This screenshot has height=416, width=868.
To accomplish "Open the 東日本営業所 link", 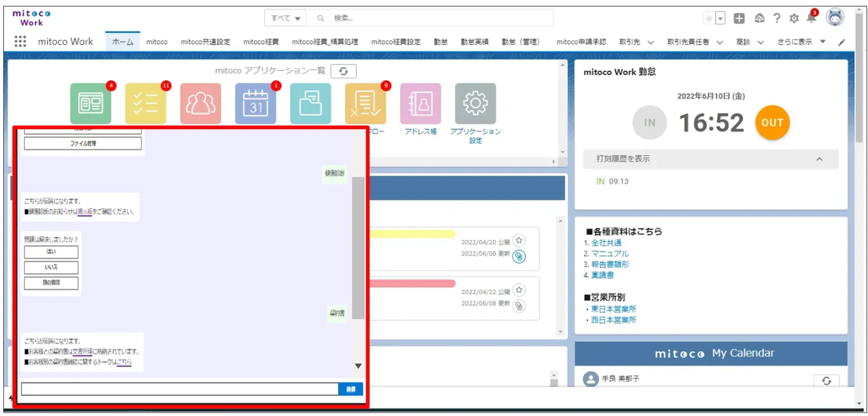I will (614, 309).
